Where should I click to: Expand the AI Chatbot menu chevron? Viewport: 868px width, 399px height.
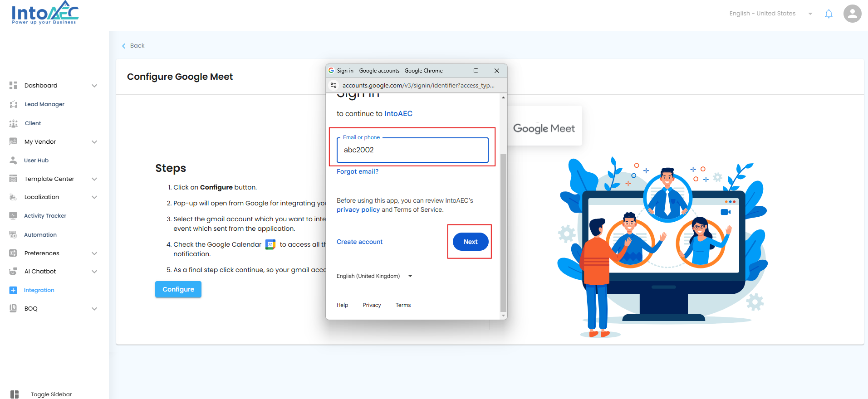94,272
